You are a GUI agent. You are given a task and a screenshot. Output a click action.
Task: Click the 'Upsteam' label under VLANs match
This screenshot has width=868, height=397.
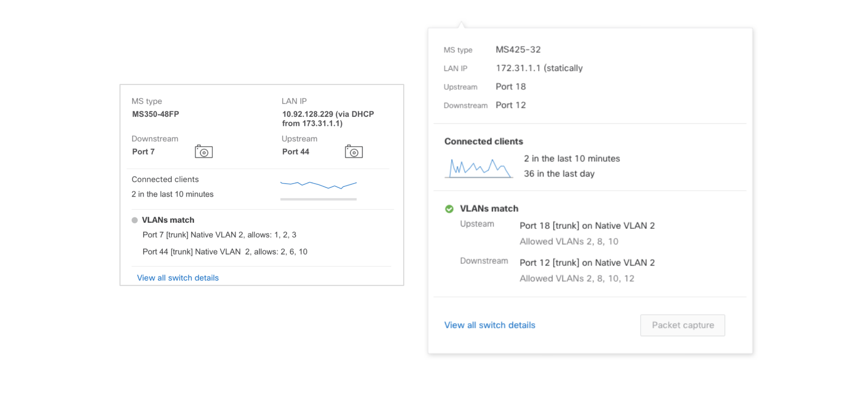477,224
